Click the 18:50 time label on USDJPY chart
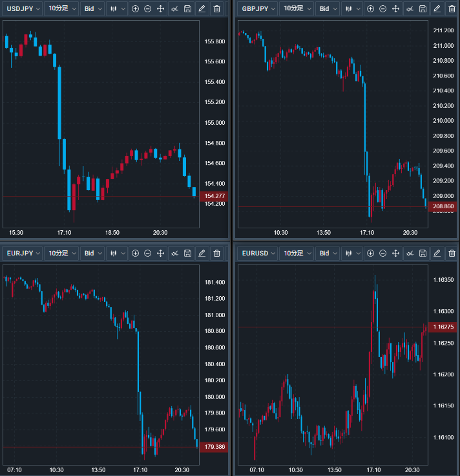The width and height of the screenshot is (460, 476). (112, 233)
